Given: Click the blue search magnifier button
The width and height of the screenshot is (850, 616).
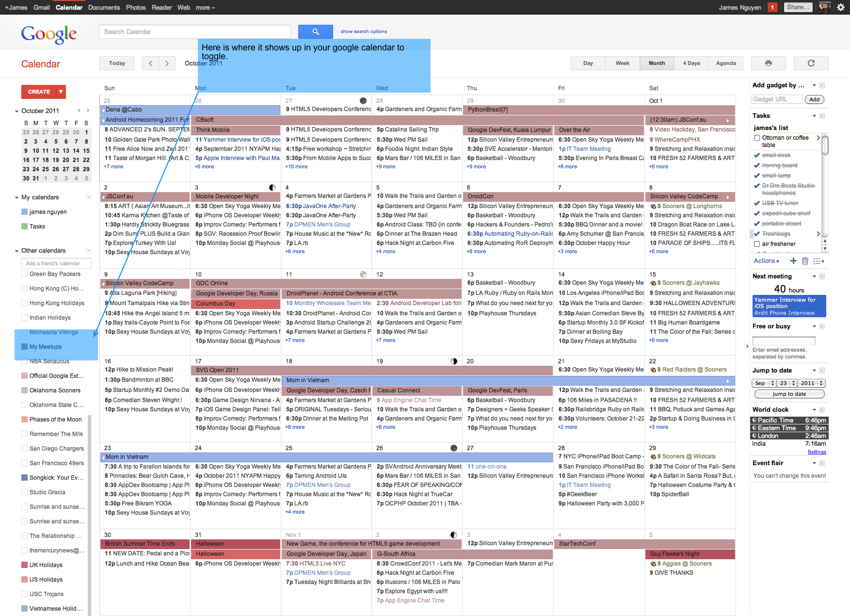Looking at the screenshot, I should pyautogui.click(x=315, y=32).
